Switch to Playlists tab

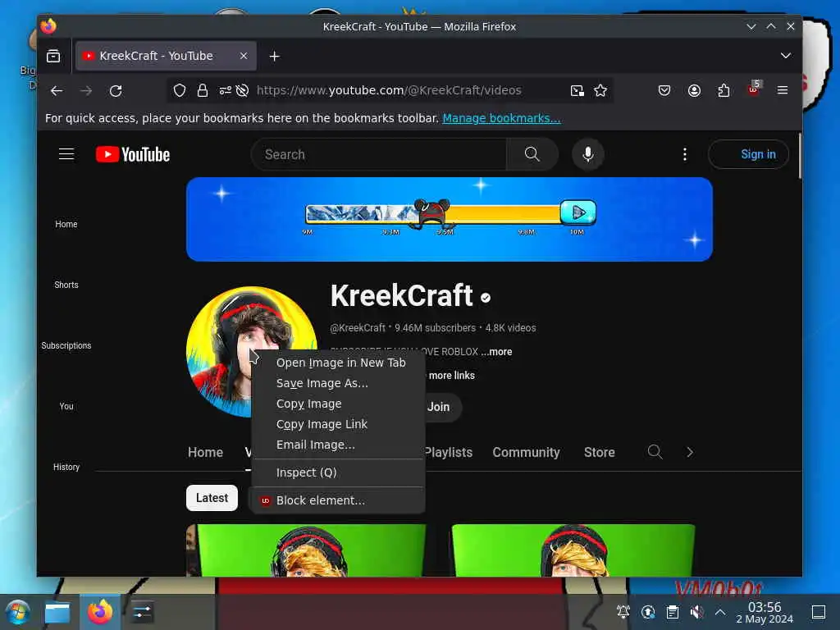tap(449, 452)
